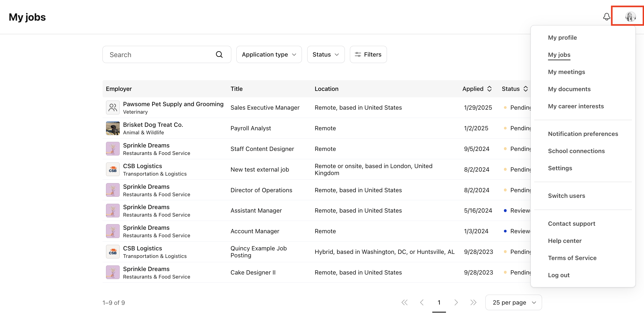Open the Help center
The image size is (644, 326).
pyautogui.click(x=565, y=241)
